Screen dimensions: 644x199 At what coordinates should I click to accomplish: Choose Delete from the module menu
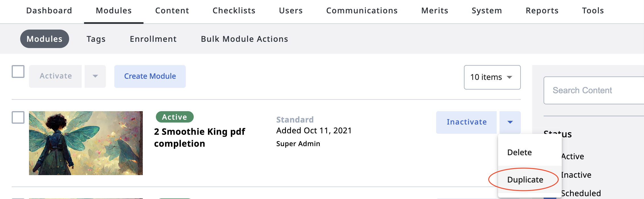pos(519,152)
